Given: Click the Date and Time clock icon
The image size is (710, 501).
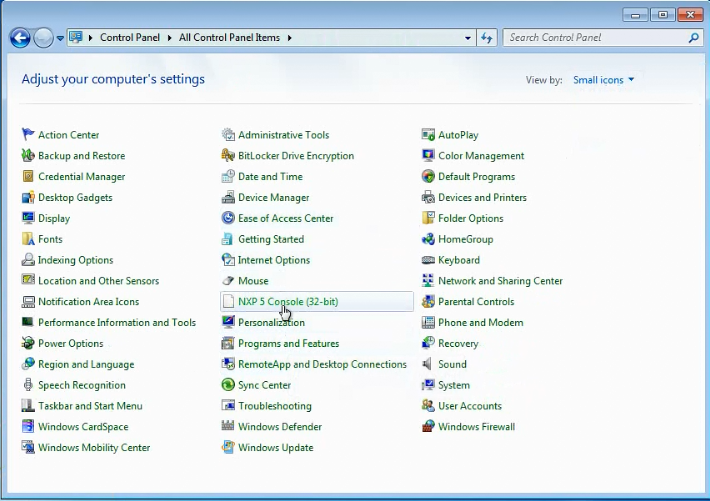Looking at the screenshot, I should coord(228,176).
